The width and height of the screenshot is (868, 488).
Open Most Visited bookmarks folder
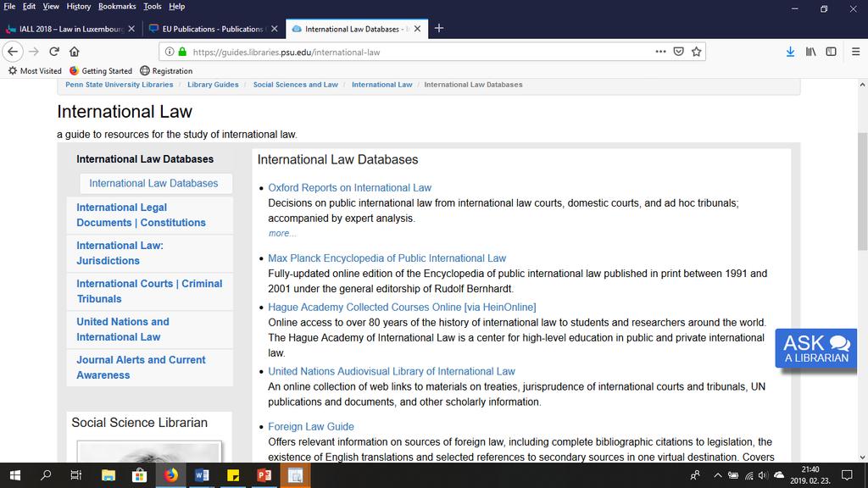[35, 71]
